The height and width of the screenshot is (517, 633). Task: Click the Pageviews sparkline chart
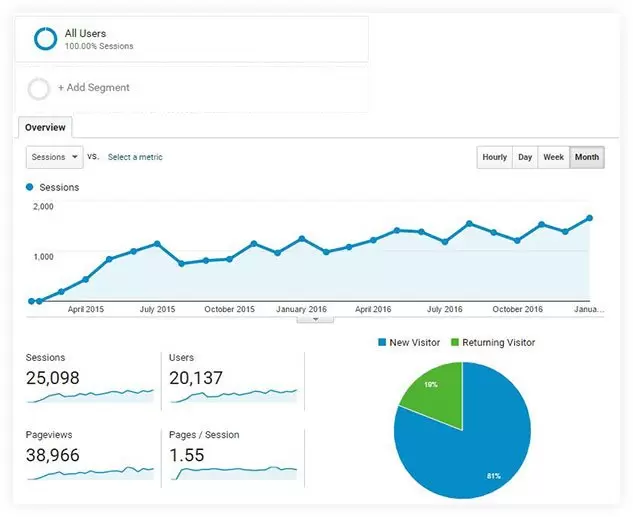[x=91, y=471]
